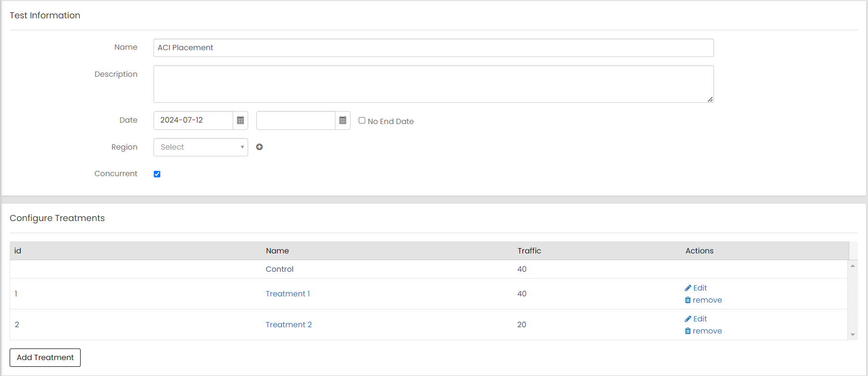868x376 pixels.
Task: Open the Treatment 1 name link
Action: pyautogui.click(x=288, y=294)
